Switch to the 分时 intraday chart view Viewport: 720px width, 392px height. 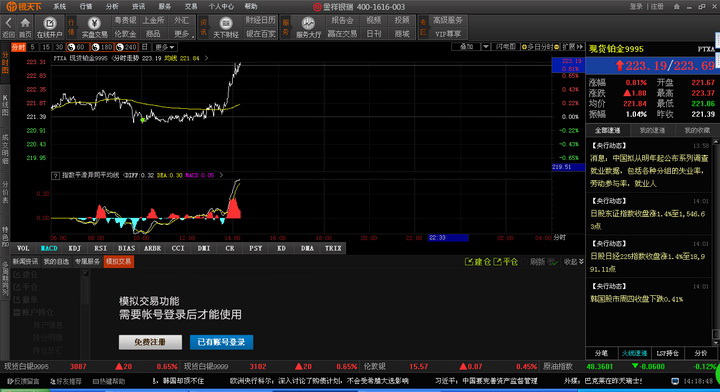point(18,47)
